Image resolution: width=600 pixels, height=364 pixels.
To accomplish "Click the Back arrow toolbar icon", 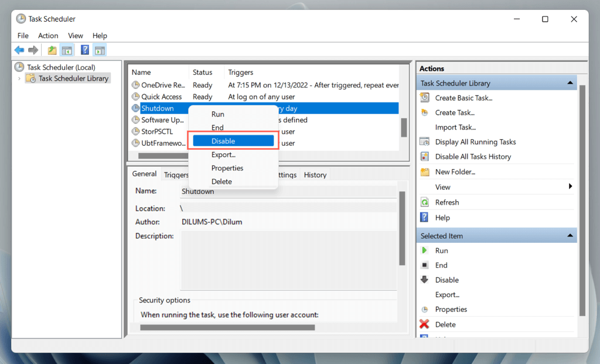I will click(x=19, y=50).
